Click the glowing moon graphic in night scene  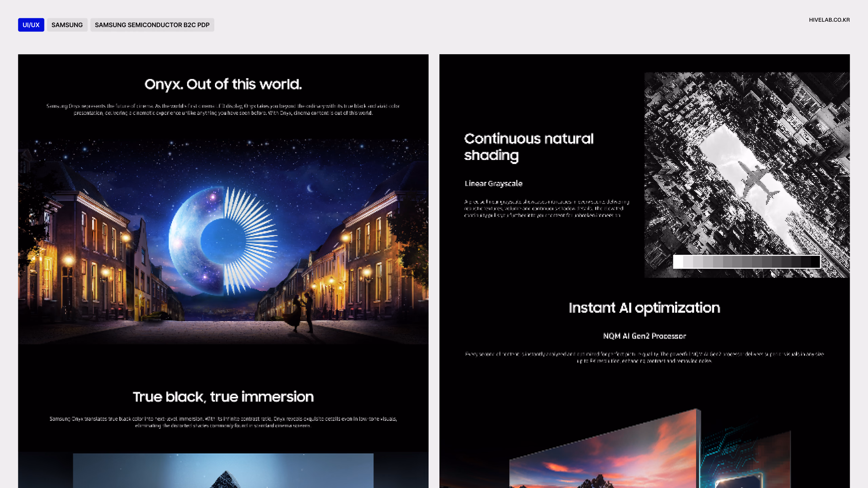coord(223,241)
